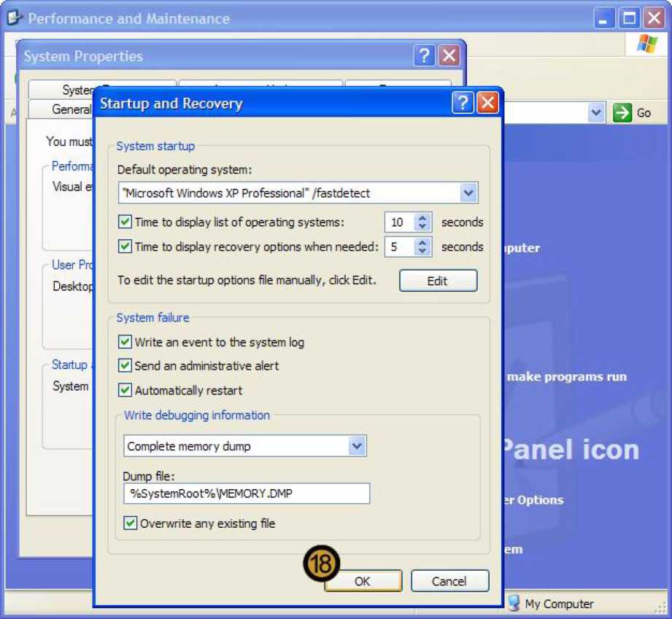Uncheck Write an event to the system log
Viewport: 672px width, 619px height.
[125, 342]
